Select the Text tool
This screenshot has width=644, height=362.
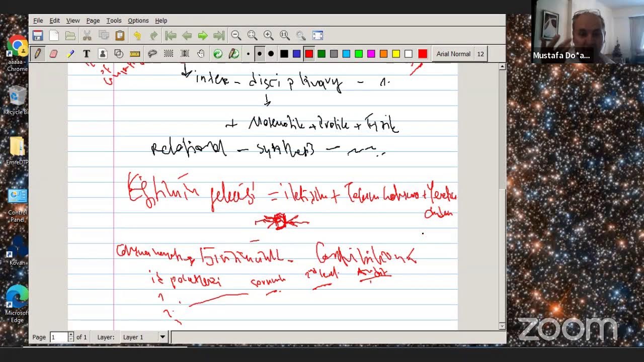pyautogui.click(x=87, y=54)
